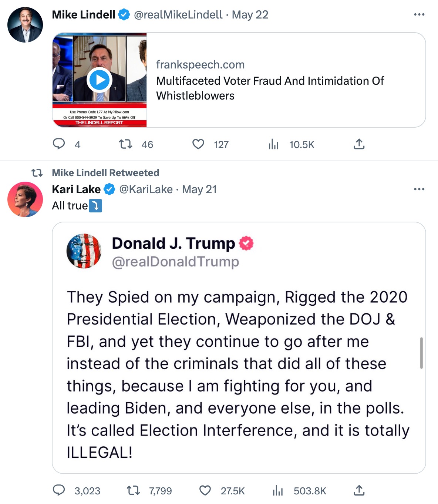Retweet Kari Lake's All true tweet
Viewport: 438px width, 504px height.
point(133,490)
